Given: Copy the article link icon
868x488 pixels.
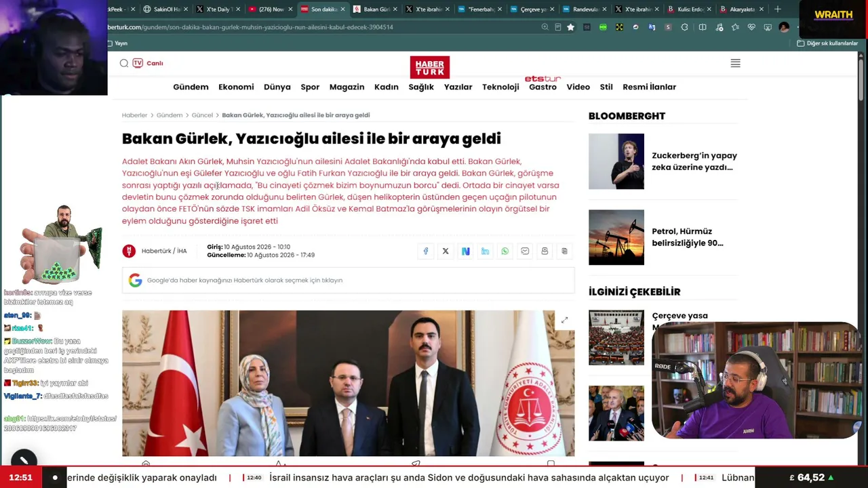Looking at the screenshot, I should pos(564,251).
